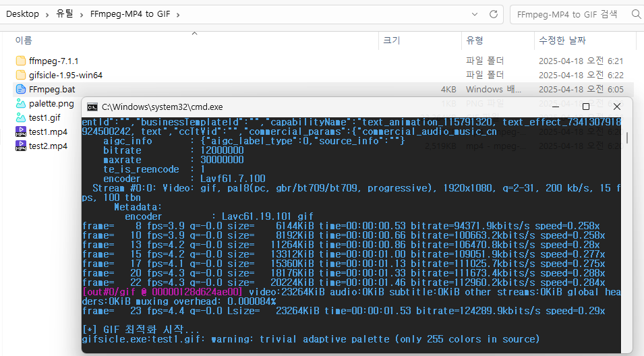The width and height of the screenshot is (644, 356).
Task: Open address bar history dropdown
Action: click(x=475, y=14)
